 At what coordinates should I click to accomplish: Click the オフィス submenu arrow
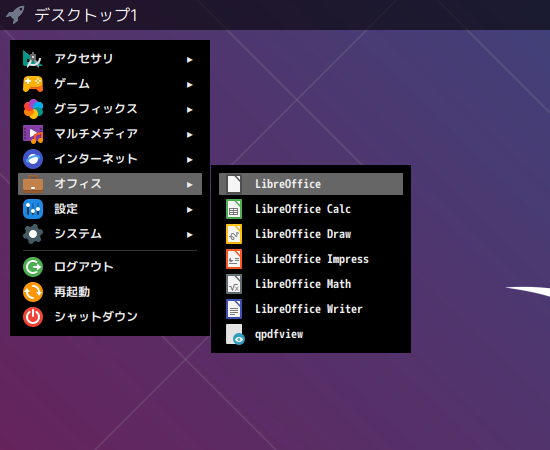189,184
